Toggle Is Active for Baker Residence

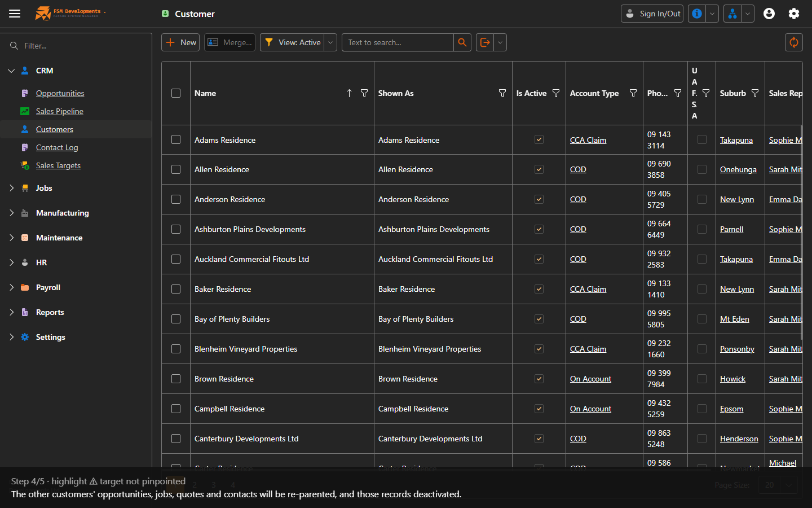pos(539,289)
